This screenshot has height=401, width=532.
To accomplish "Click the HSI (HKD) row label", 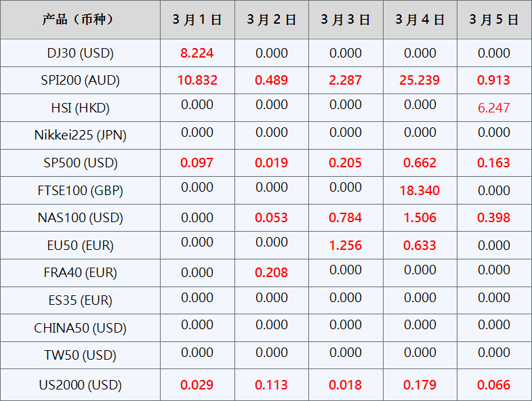I will (x=80, y=108).
